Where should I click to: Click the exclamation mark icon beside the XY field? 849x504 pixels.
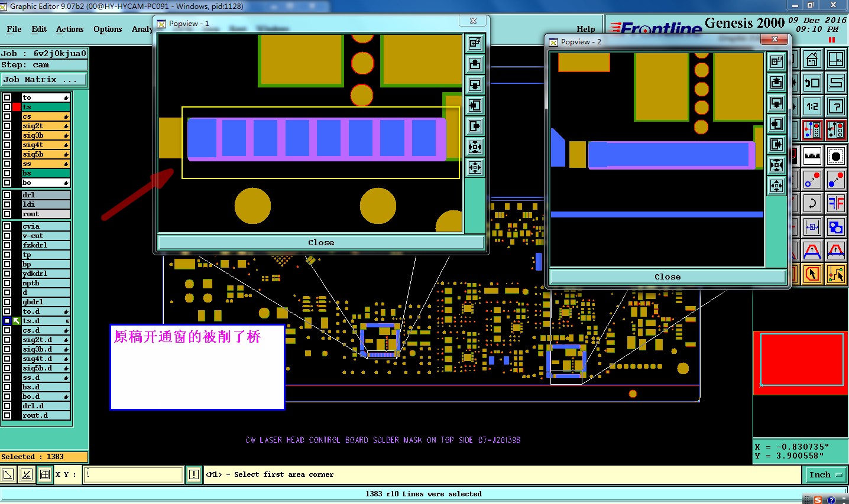click(194, 474)
